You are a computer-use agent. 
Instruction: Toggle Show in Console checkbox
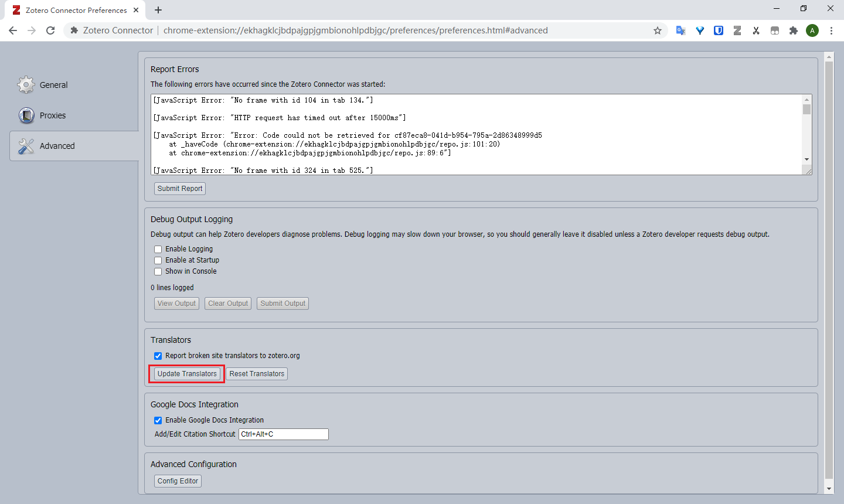(158, 271)
